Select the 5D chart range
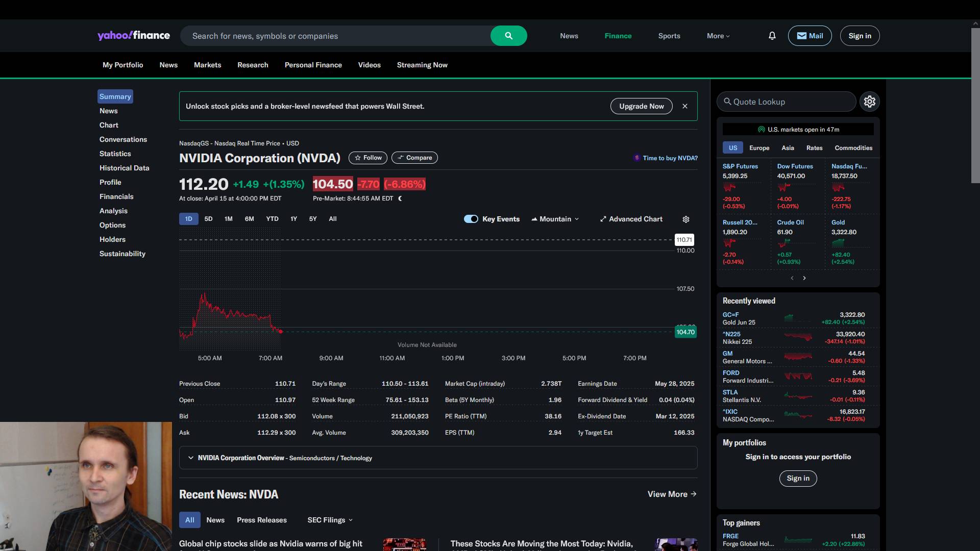Viewport: 980px width, 551px height. point(208,219)
